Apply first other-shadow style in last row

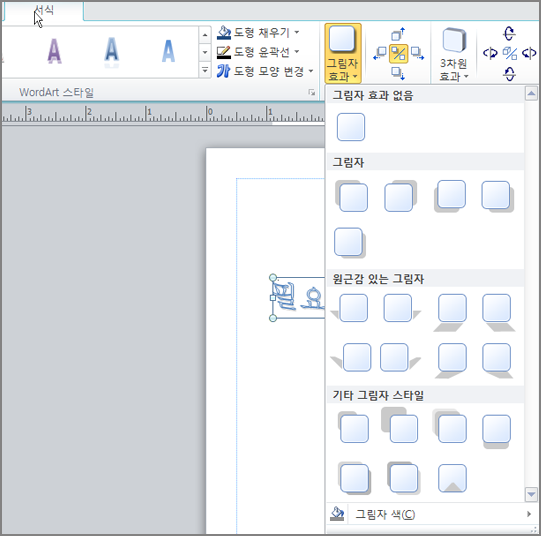tap(354, 478)
